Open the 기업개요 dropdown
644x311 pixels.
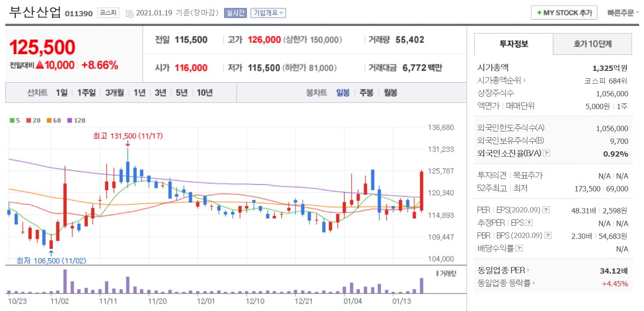click(x=268, y=13)
